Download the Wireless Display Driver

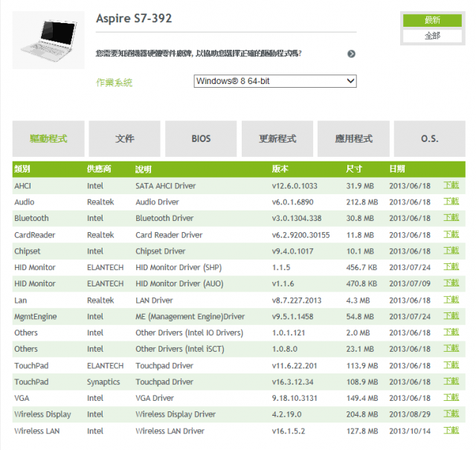click(451, 414)
